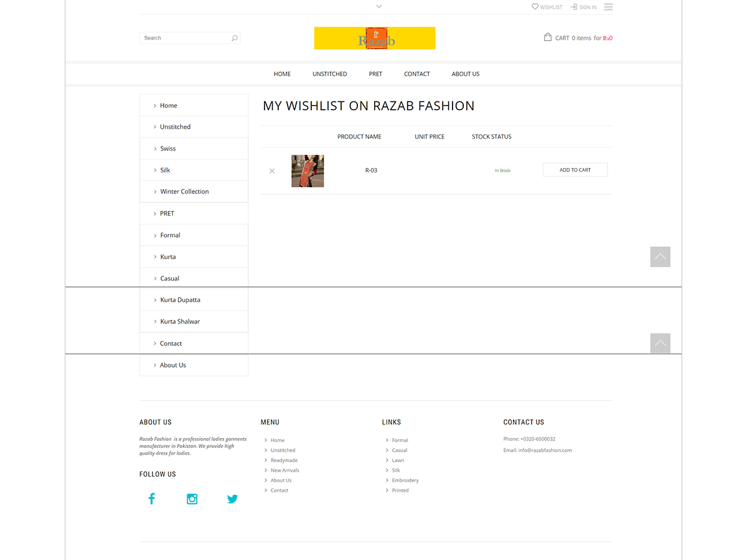The image size is (747, 560).
Task: Add R-03 to cart
Action: (575, 170)
